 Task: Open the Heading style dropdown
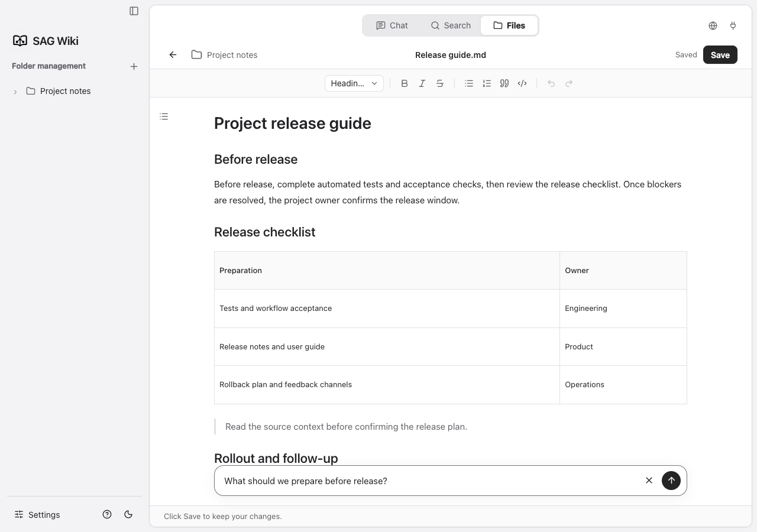(354, 83)
